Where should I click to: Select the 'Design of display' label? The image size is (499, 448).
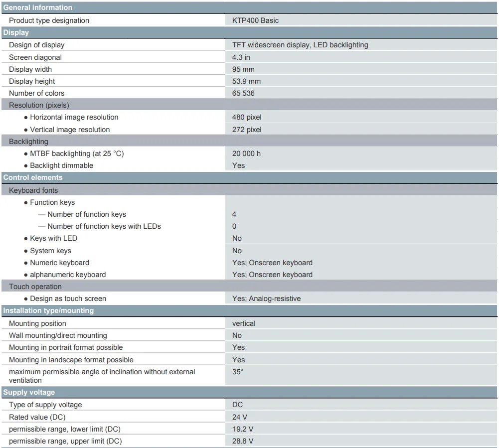pyautogui.click(x=36, y=45)
